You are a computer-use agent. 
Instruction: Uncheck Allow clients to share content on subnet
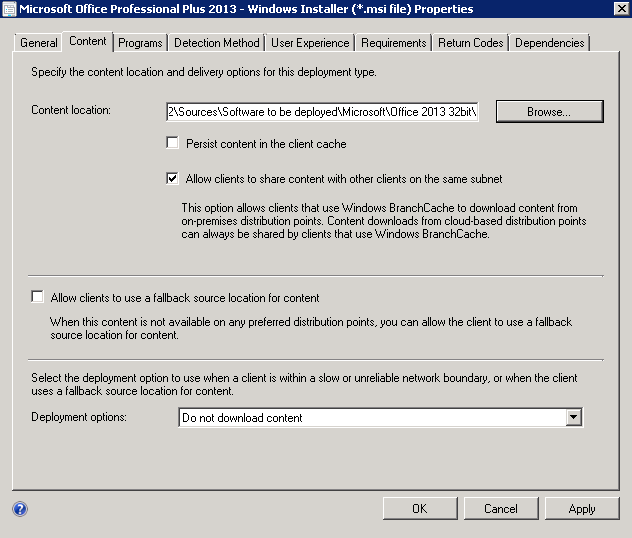[172, 178]
